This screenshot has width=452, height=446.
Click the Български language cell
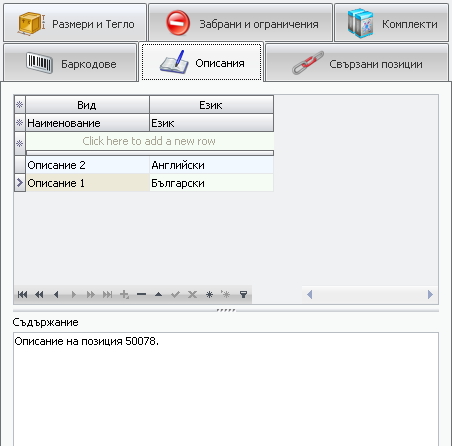point(212,183)
